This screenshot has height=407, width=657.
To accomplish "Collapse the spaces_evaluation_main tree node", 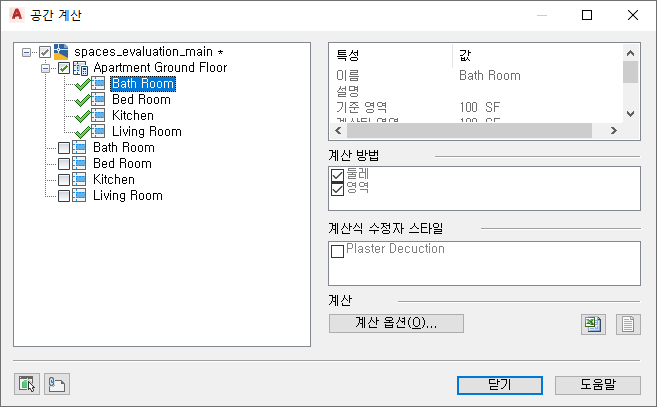I will (28, 52).
